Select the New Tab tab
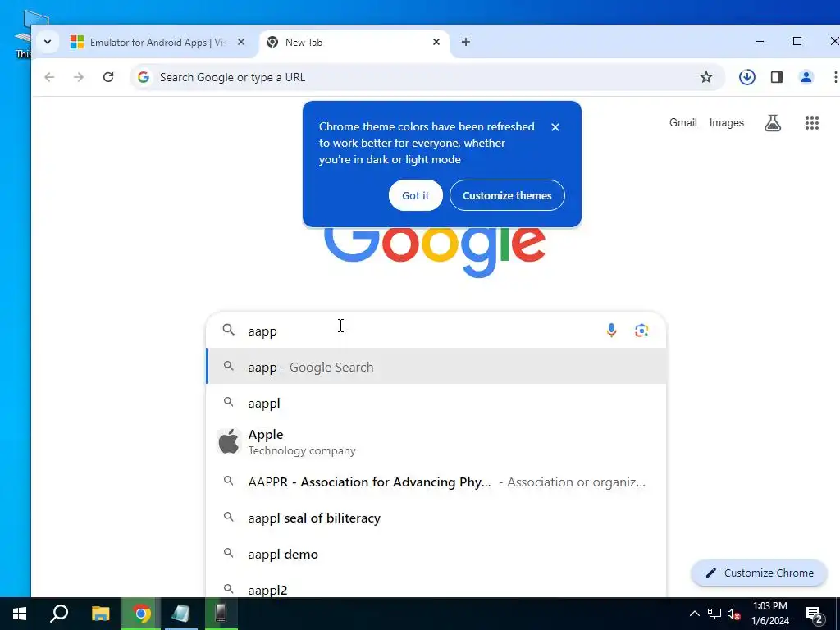 tap(343, 43)
